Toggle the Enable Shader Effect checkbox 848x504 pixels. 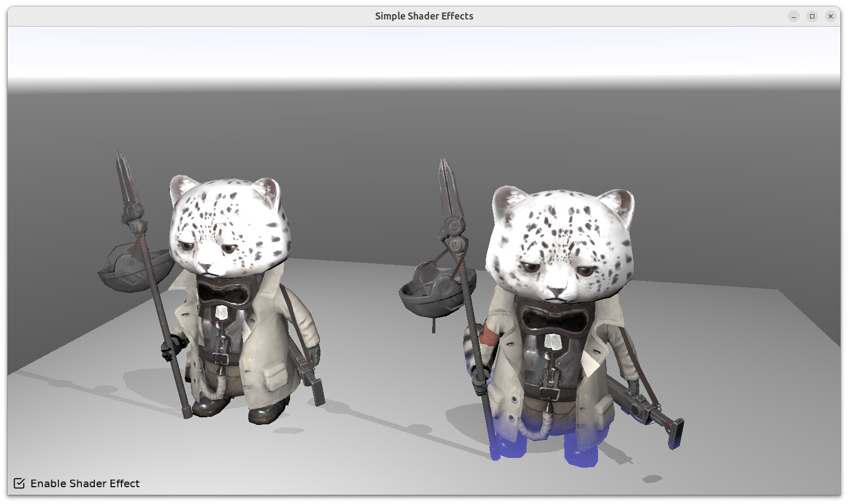(19, 483)
